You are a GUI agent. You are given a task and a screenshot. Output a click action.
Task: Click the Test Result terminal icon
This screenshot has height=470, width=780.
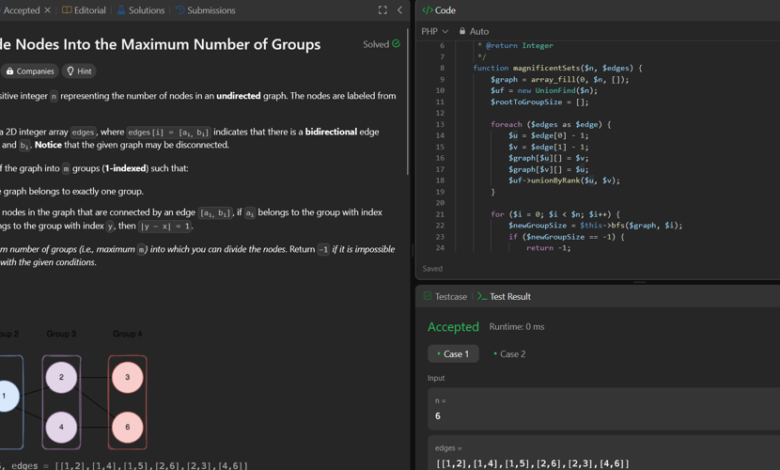[482, 296]
